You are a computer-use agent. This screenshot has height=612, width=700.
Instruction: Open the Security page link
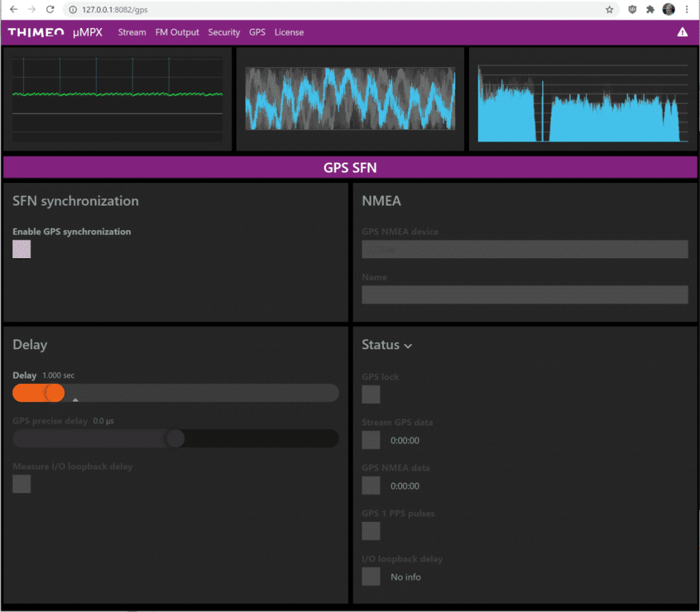coord(224,32)
